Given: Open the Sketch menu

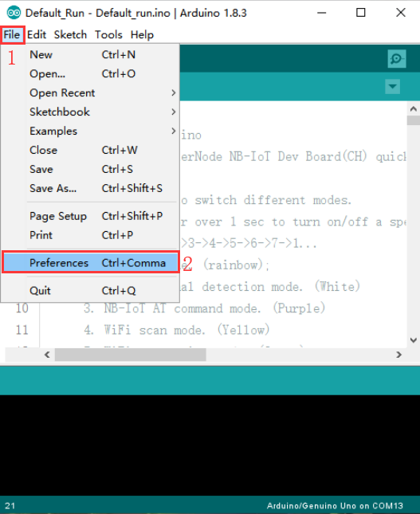Looking at the screenshot, I should (70, 35).
